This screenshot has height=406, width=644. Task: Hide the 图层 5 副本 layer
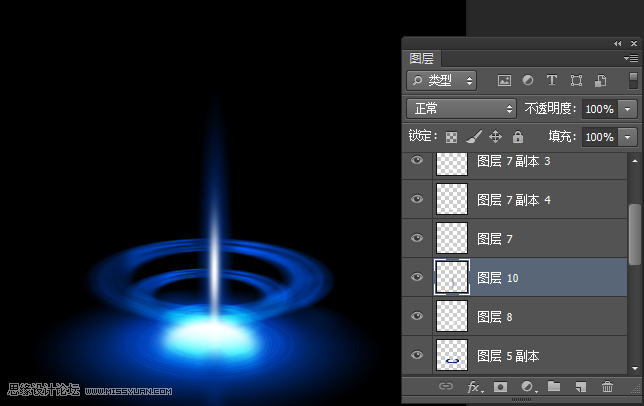coord(417,355)
